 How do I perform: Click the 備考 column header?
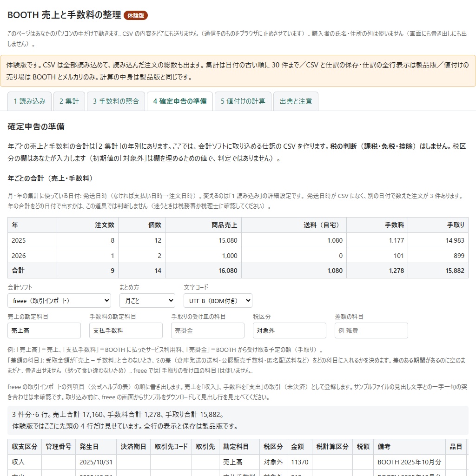pos(410,447)
